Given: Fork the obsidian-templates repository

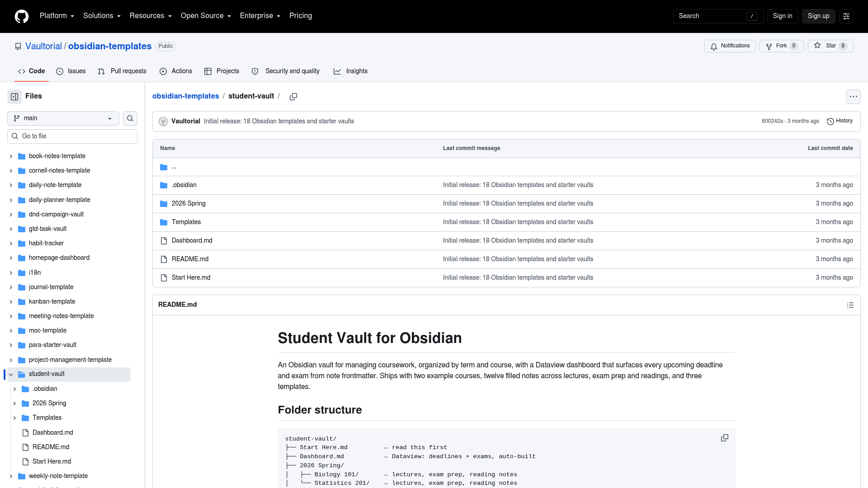Looking at the screenshot, I should coord(781,46).
